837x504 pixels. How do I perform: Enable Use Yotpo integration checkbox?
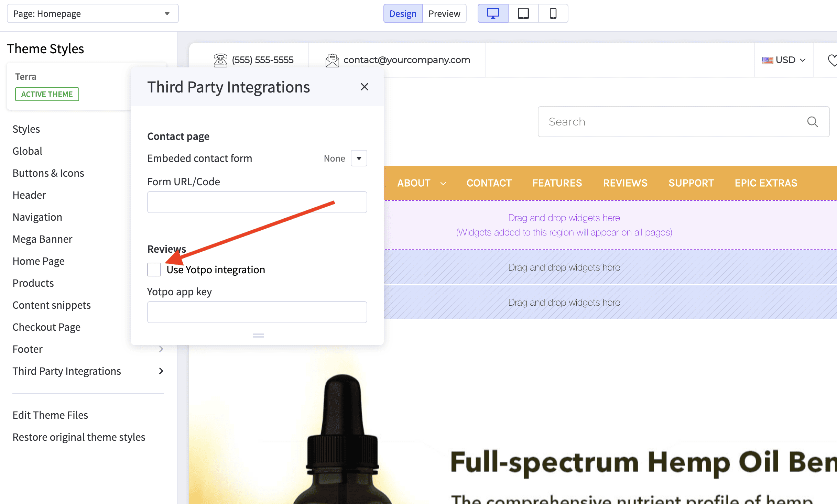pyautogui.click(x=154, y=270)
